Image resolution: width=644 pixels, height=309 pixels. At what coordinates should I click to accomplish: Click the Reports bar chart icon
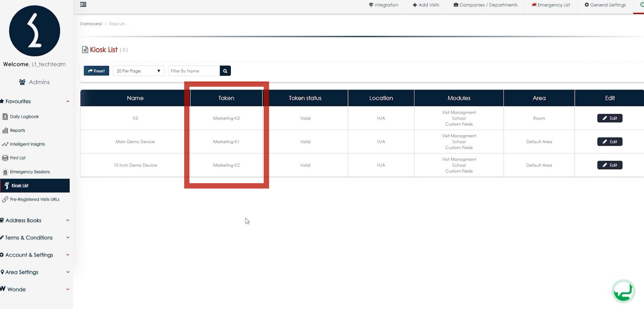coord(5,130)
